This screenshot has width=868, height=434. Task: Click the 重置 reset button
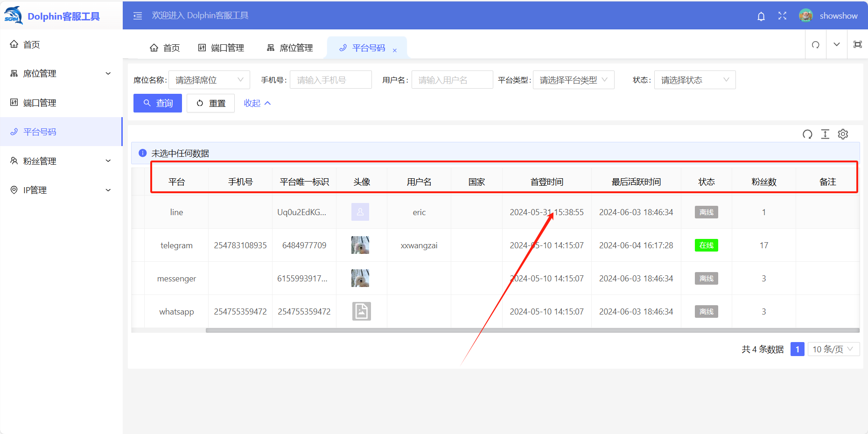click(x=210, y=103)
